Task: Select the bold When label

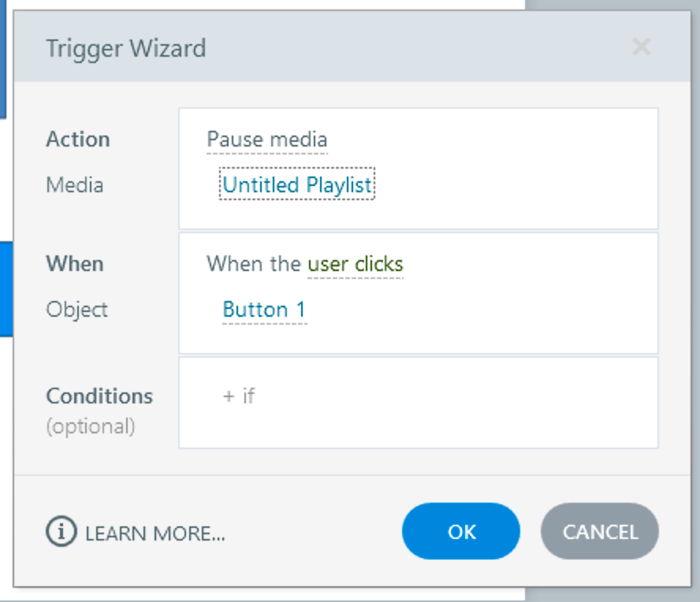Action: coord(75,263)
